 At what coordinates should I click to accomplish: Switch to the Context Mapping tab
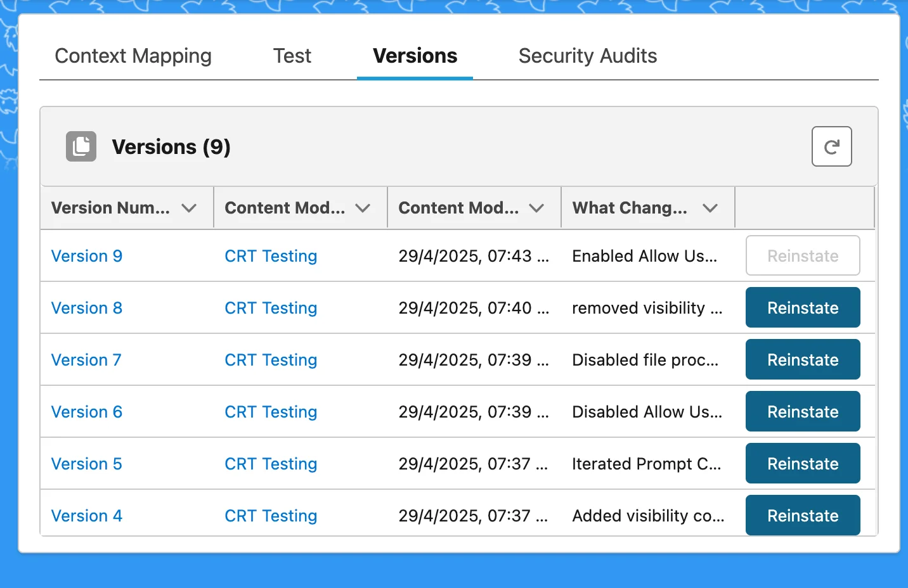pyautogui.click(x=133, y=56)
